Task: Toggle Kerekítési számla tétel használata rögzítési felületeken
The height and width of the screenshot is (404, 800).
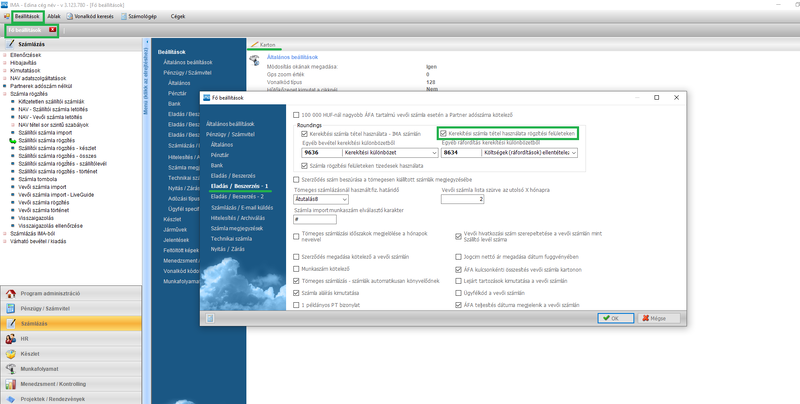Action: coord(444,133)
